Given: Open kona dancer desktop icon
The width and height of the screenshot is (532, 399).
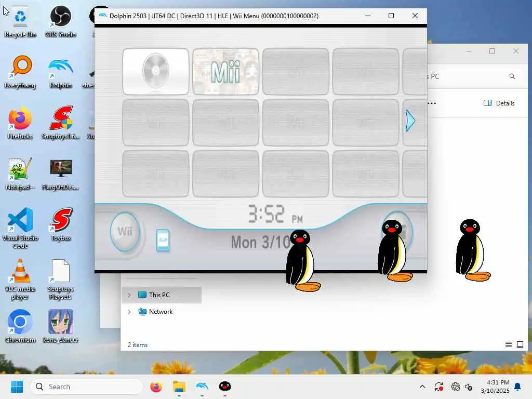Looking at the screenshot, I should click(x=60, y=326).
